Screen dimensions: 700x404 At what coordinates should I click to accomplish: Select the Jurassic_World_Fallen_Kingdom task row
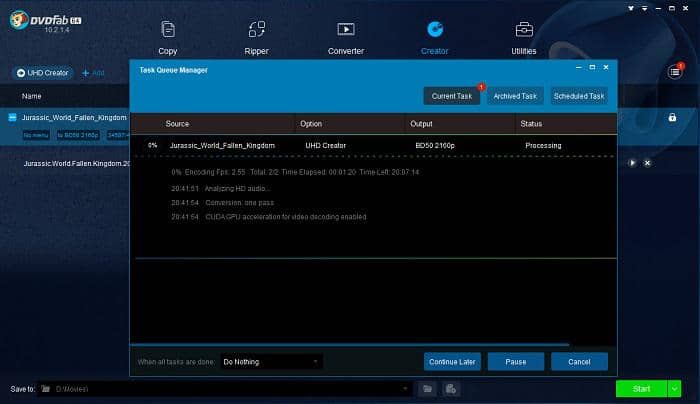pos(373,146)
